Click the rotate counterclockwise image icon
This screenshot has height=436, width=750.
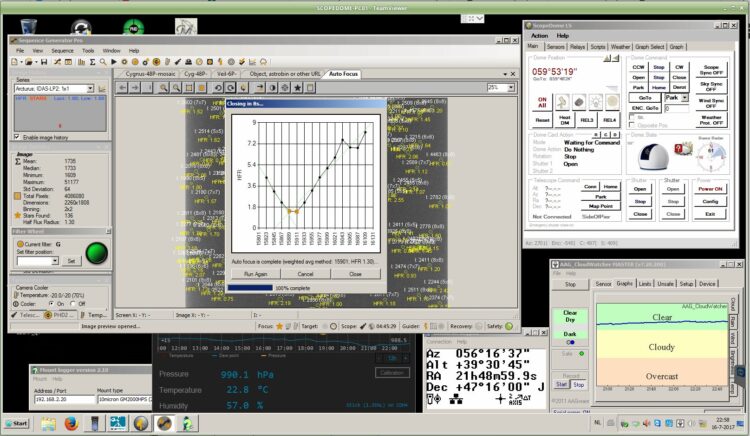pyautogui.click(x=218, y=87)
